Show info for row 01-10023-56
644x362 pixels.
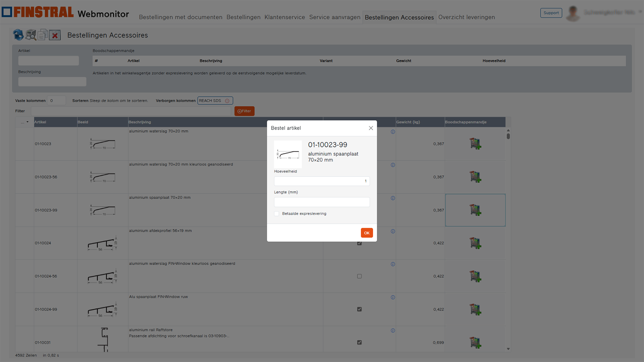[393, 165]
